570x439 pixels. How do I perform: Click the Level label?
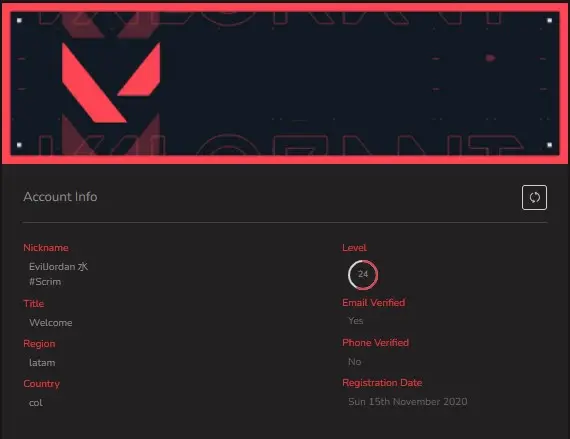click(x=354, y=248)
